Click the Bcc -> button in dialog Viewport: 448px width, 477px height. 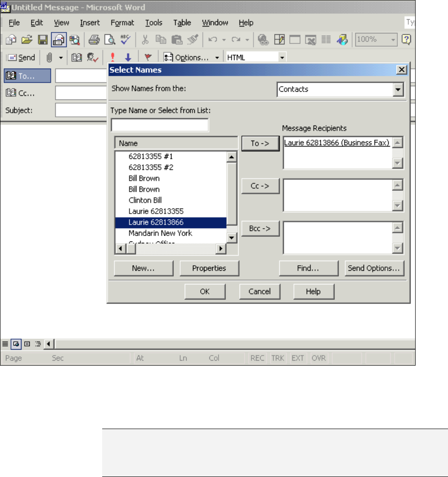coord(260,229)
